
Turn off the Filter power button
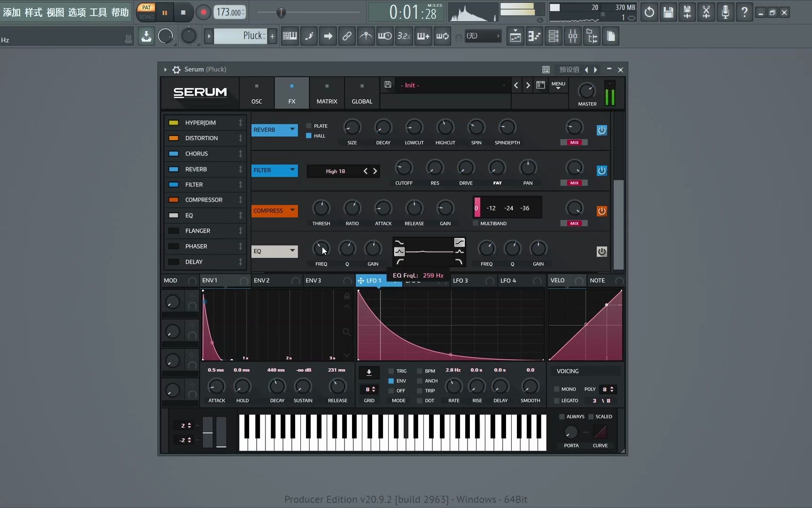tap(601, 171)
